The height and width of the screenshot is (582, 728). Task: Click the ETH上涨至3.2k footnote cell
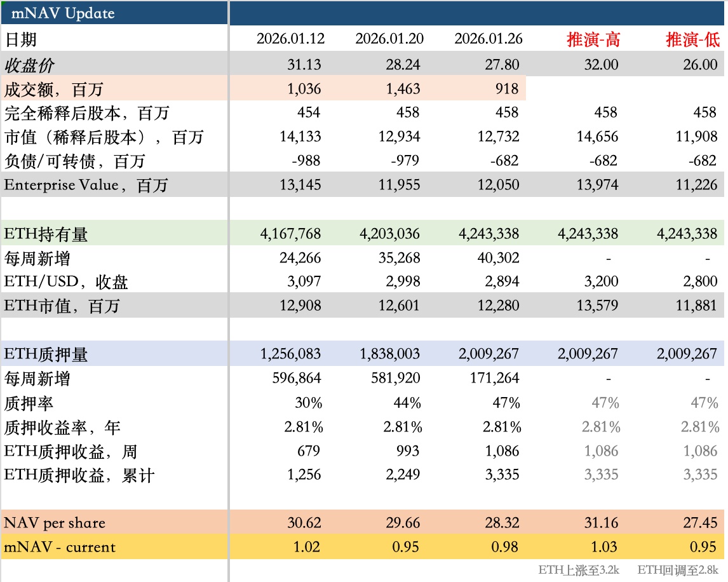click(x=579, y=570)
